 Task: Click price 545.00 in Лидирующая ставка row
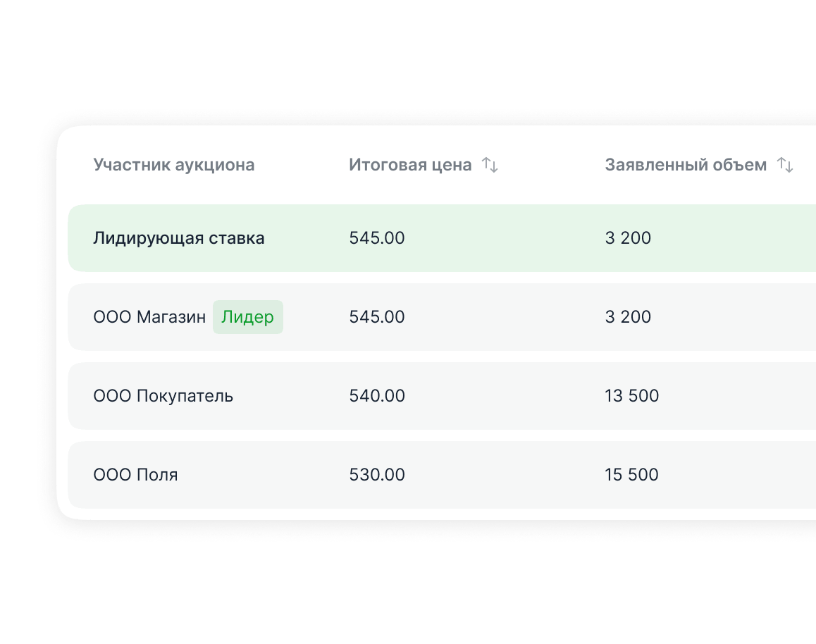pyautogui.click(x=377, y=238)
